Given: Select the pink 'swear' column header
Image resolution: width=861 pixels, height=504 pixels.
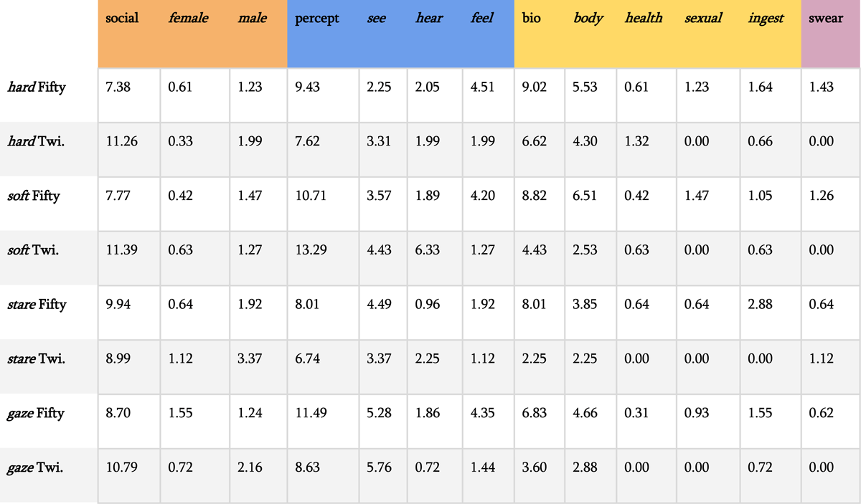Looking at the screenshot, I should [826, 19].
